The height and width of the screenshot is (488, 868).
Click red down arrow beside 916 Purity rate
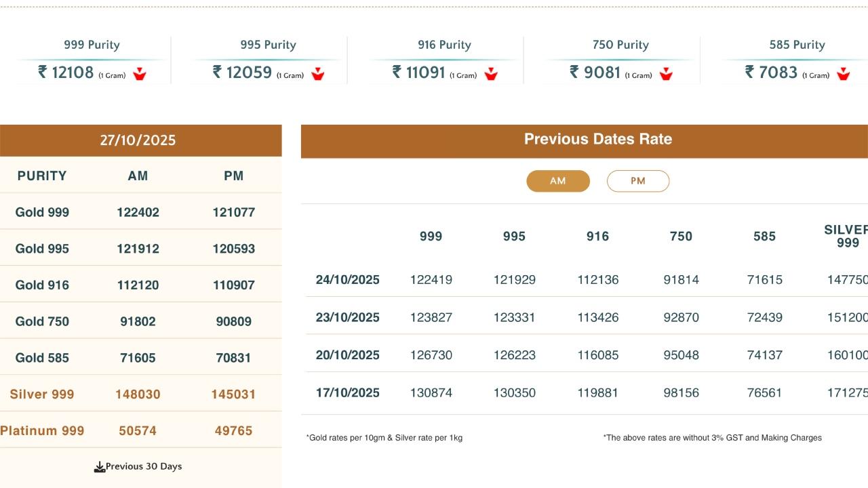click(491, 74)
